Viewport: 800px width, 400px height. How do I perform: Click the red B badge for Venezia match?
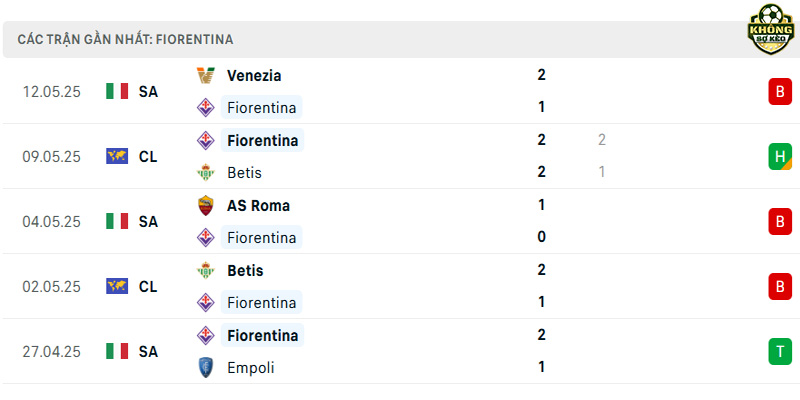click(780, 92)
